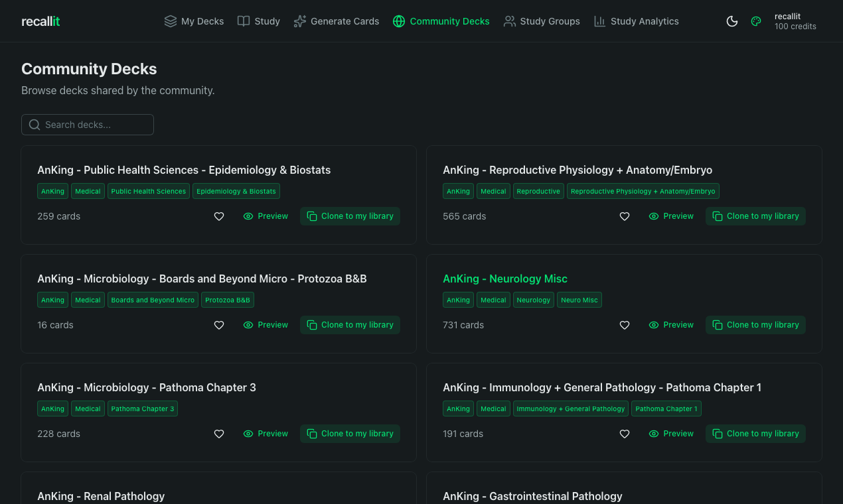Open My Decks via the stacked decks icon
The width and height of the screenshot is (843, 504).
pyautogui.click(x=171, y=21)
